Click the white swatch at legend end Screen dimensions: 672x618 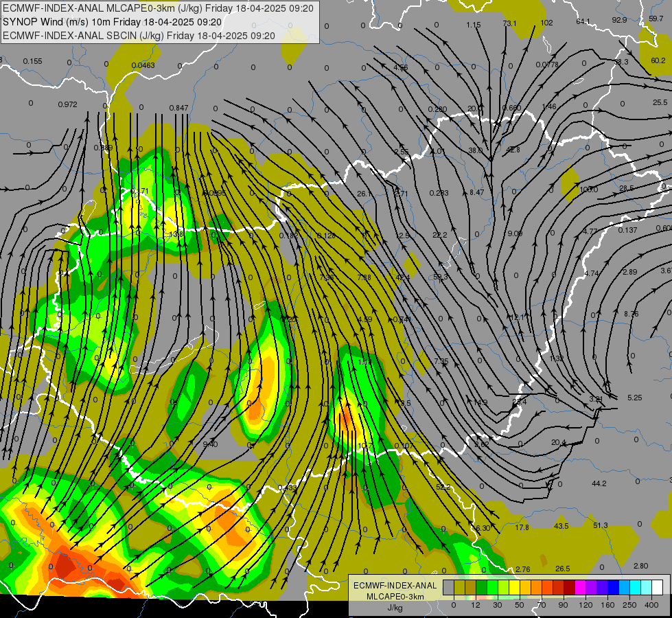pyautogui.click(x=657, y=587)
